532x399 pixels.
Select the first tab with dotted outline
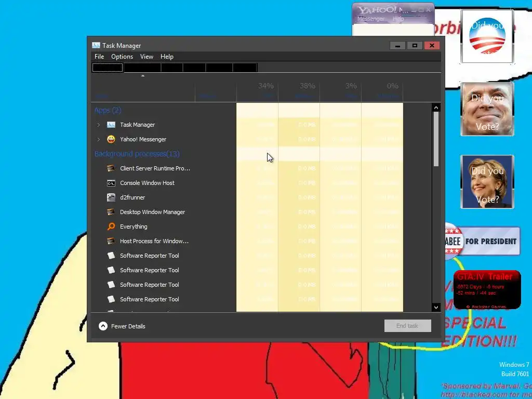(x=107, y=68)
